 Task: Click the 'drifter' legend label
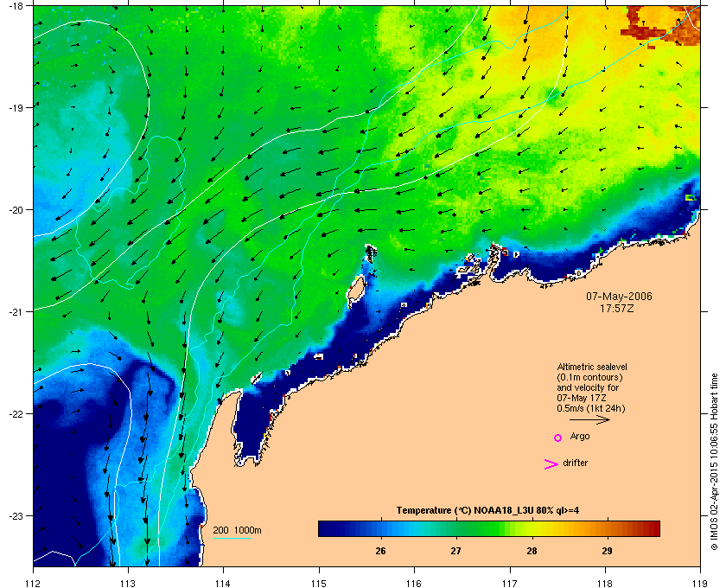[x=575, y=463]
